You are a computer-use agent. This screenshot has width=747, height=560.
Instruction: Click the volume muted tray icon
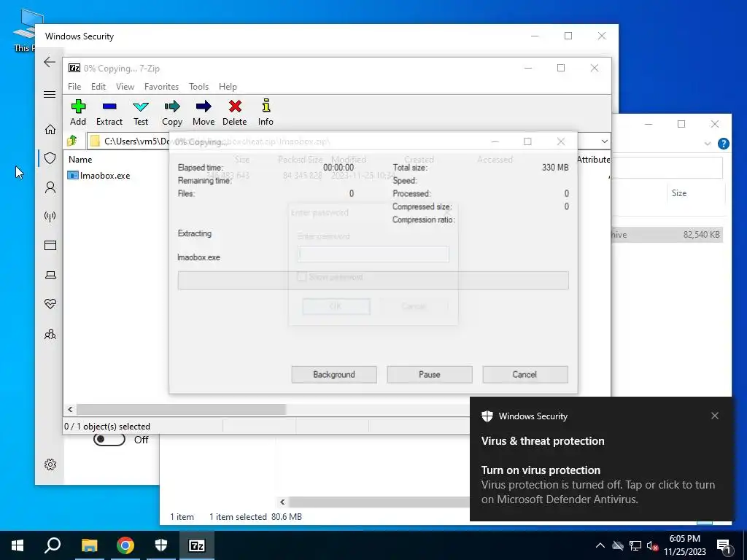click(x=652, y=545)
